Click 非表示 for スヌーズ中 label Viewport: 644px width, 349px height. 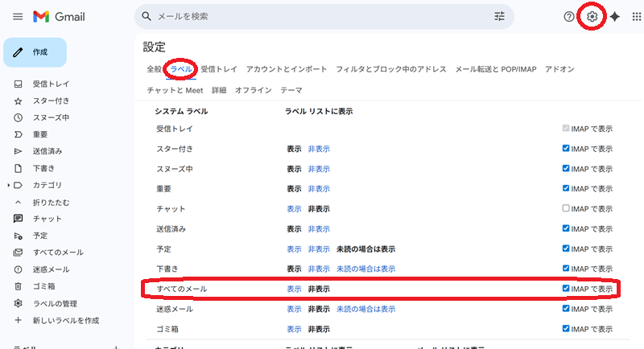pos(319,169)
